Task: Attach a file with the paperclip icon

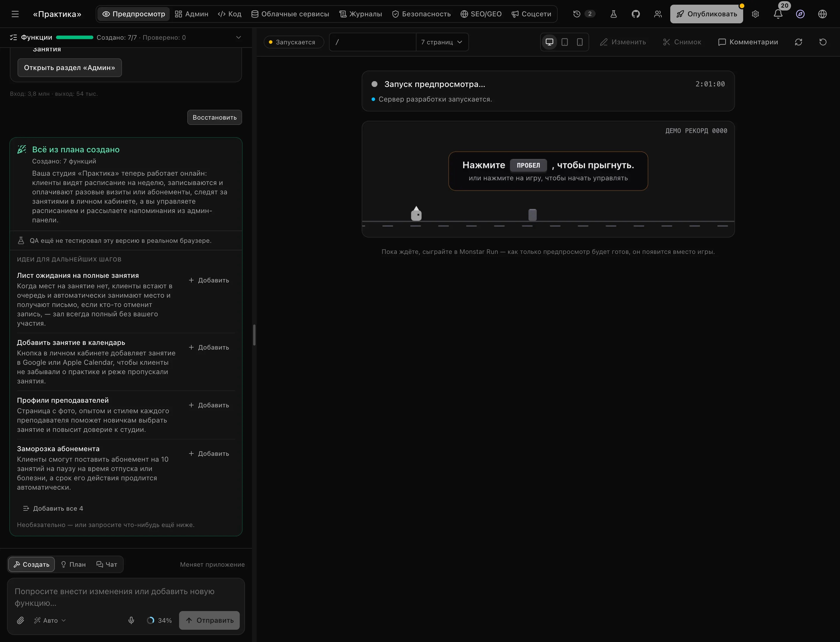Action: tap(21, 620)
